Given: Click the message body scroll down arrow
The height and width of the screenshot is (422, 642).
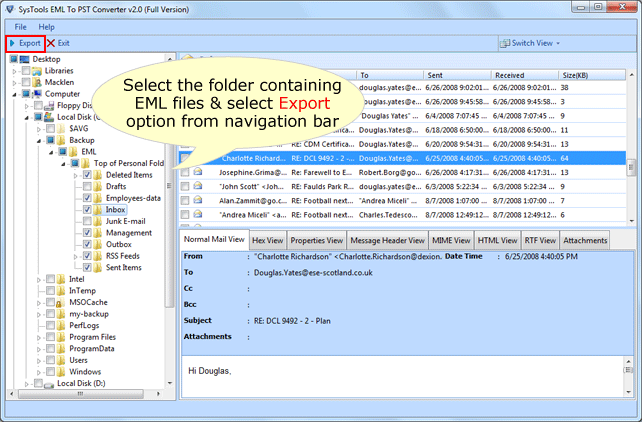Looking at the screenshot, I should tap(628, 392).
